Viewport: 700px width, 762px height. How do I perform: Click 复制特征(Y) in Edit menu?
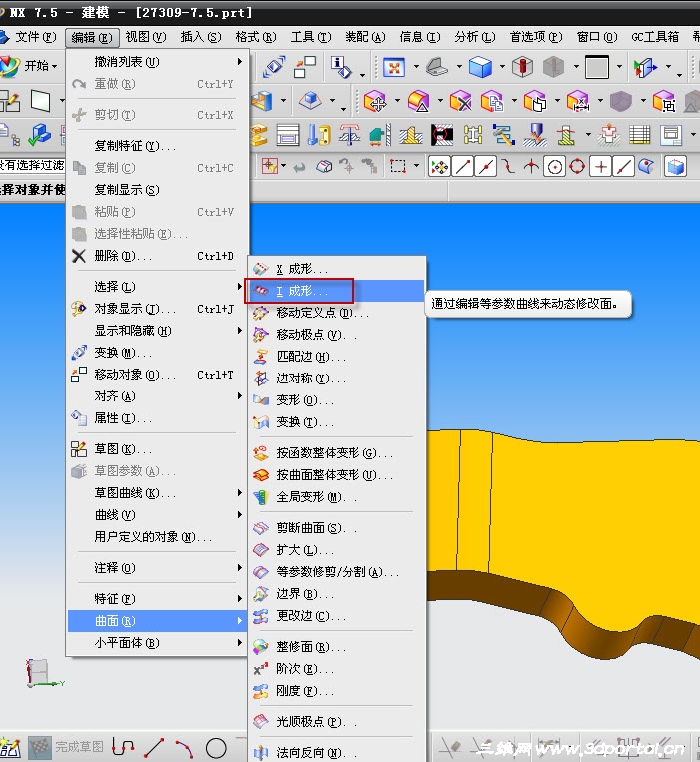[x=157, y=145]
